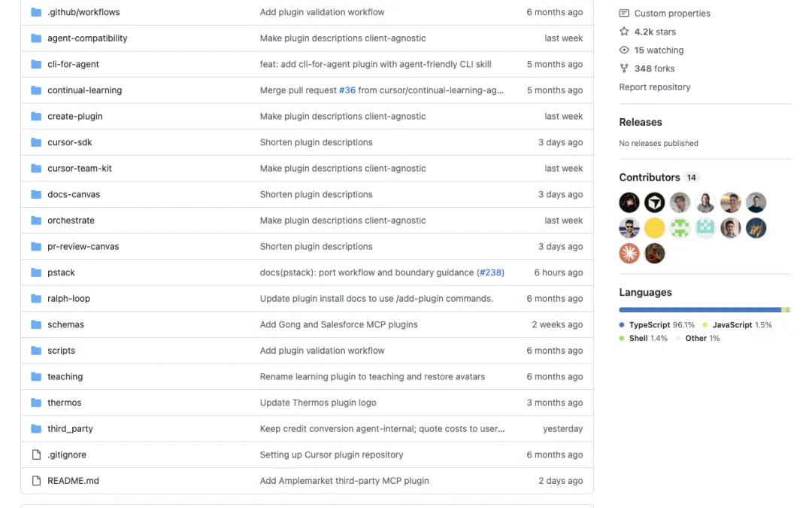The image size is (812, 508).
Task: Click the star icon beside 4.2k stars
Action: [x=624, y=32]
